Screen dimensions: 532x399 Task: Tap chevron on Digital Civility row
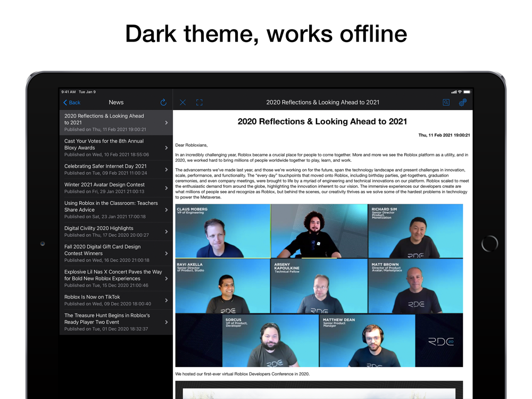point(166,232)
